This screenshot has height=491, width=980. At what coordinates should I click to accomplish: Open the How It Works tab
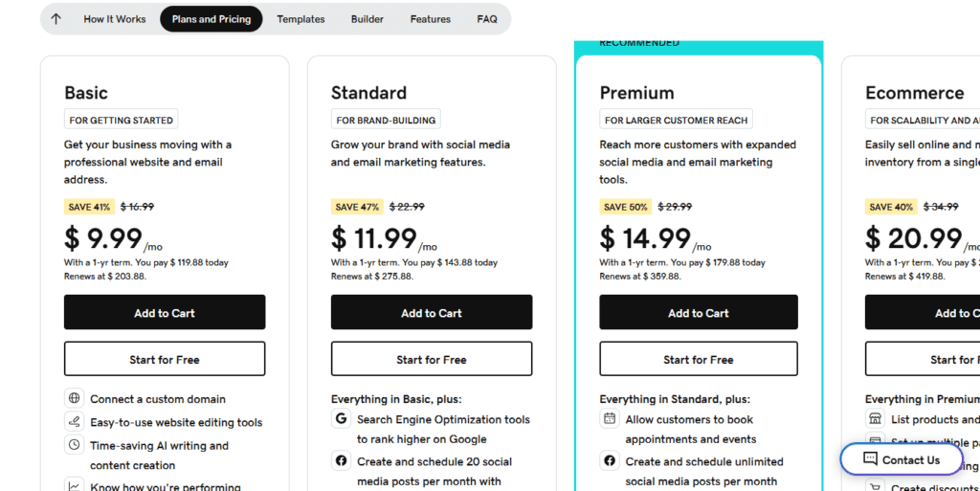[x=115, y=19]
